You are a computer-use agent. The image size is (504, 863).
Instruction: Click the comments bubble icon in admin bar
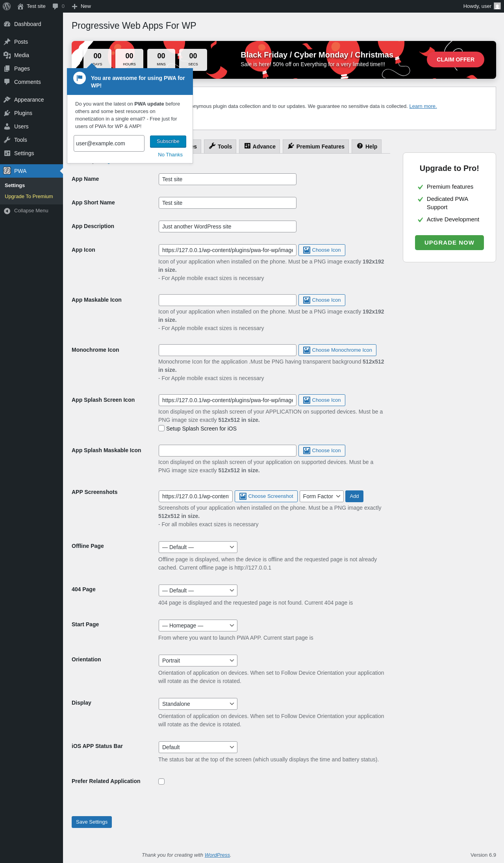point(55,6)
